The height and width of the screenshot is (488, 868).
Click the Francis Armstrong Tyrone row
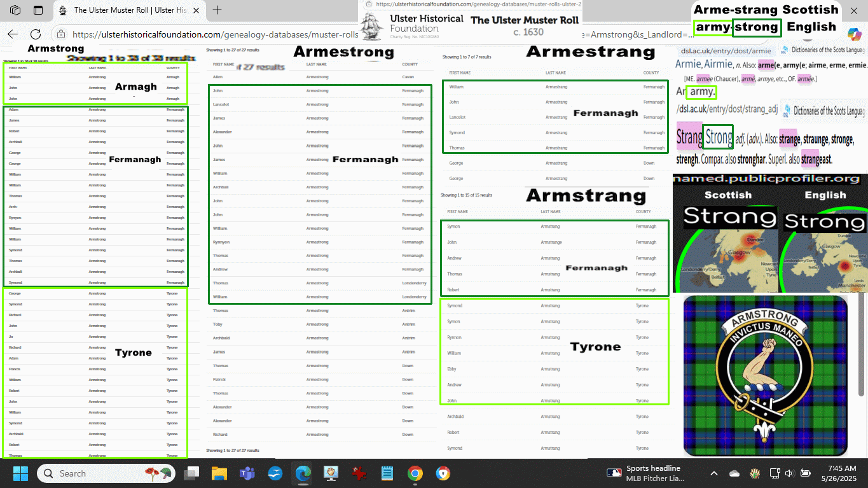pyautogui.click(x=95, y=369)
